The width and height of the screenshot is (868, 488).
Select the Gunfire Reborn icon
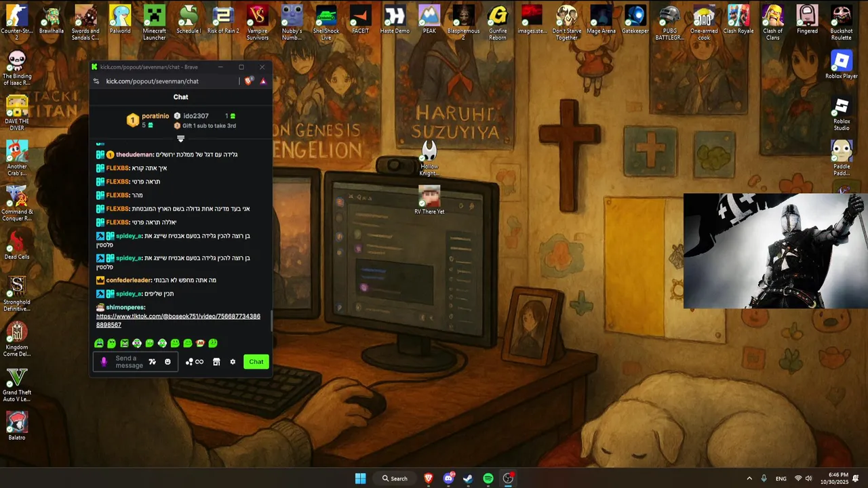point(498,22)
